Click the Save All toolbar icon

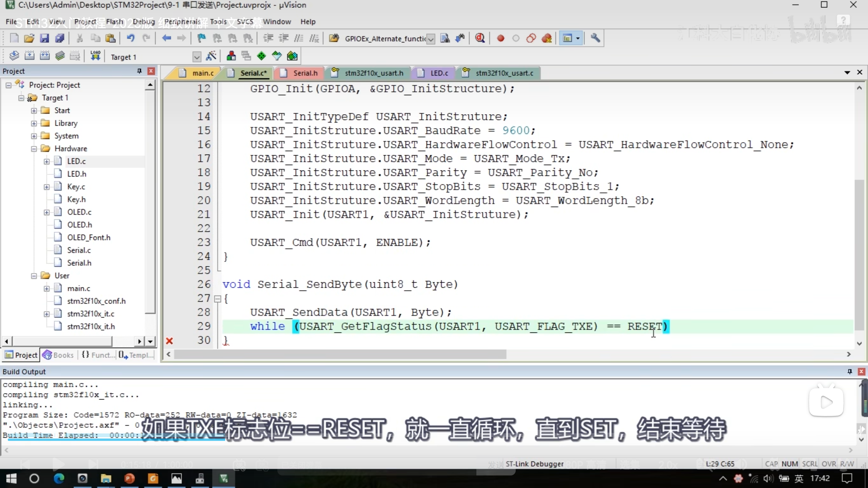60,38
